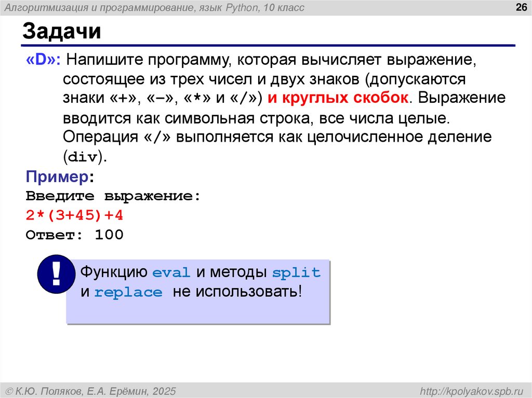Select the slide number 26
The image size is (532, 398).
(521, 7)
